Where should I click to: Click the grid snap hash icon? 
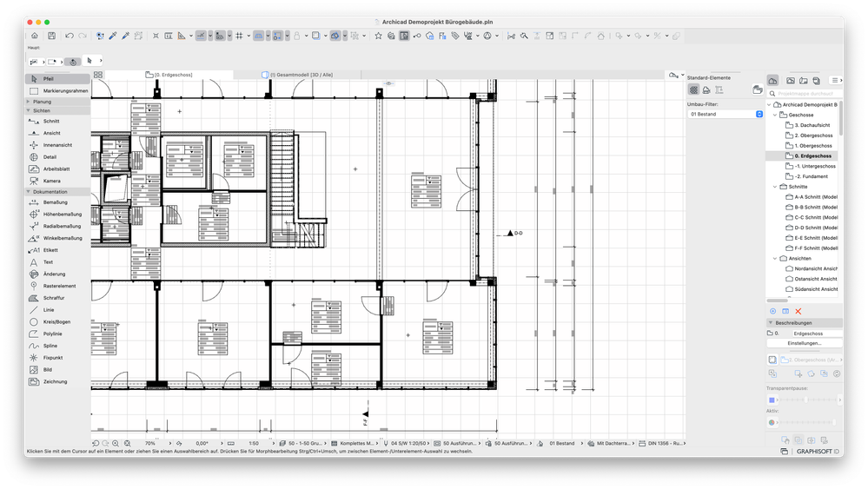click(x=239, y=36)
